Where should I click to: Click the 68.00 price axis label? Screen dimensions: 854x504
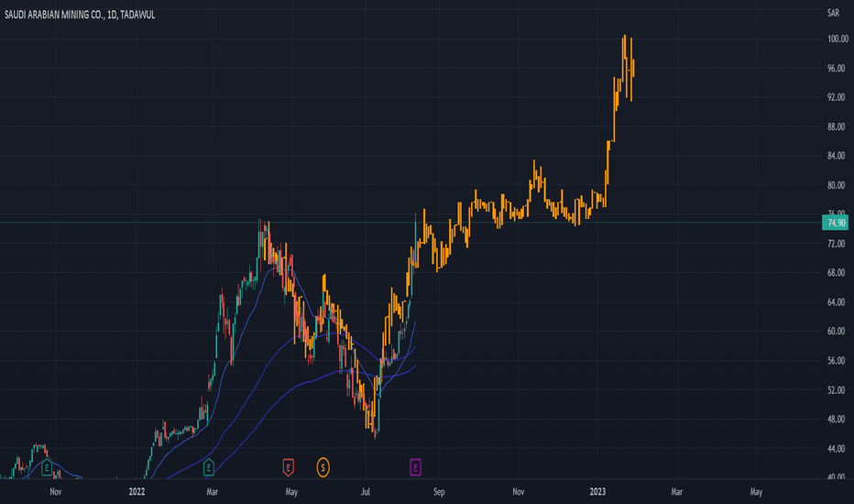[838, 272]
